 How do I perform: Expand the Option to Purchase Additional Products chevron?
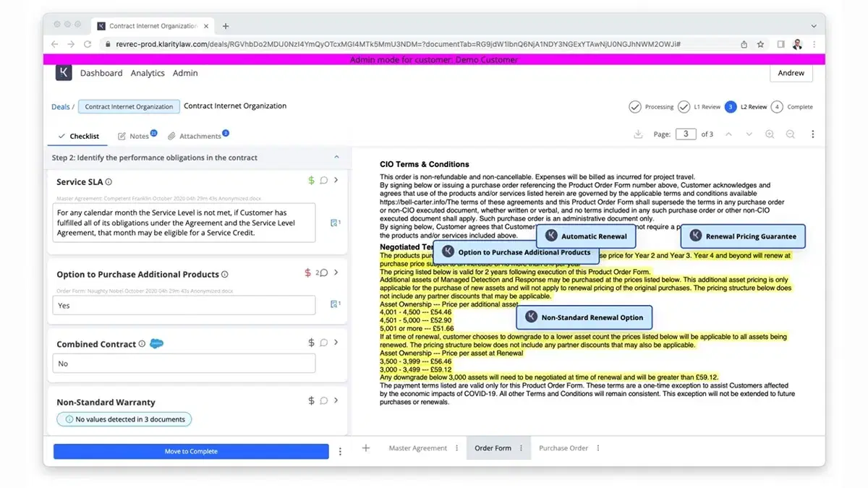pyautogui.click(x=336, y=273)
